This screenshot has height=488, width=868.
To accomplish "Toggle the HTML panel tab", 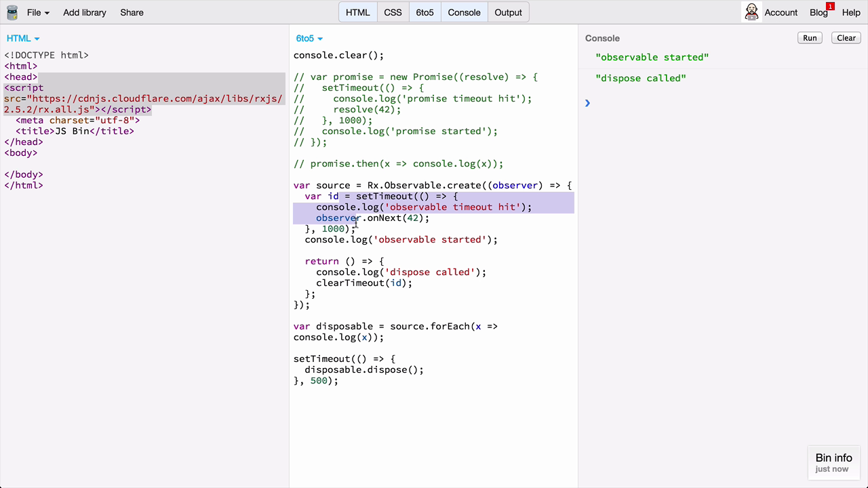I will [x=357, y=12].
